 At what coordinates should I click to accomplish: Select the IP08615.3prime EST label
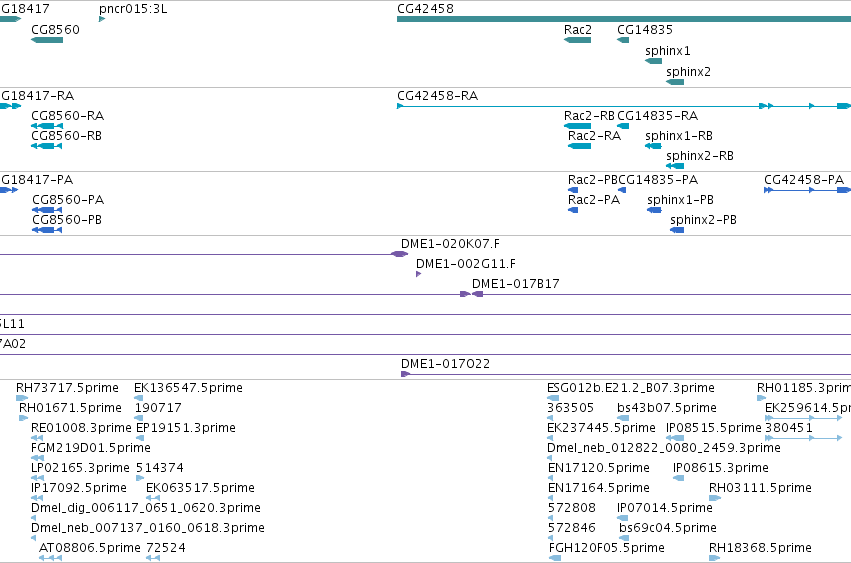(721, 468)
